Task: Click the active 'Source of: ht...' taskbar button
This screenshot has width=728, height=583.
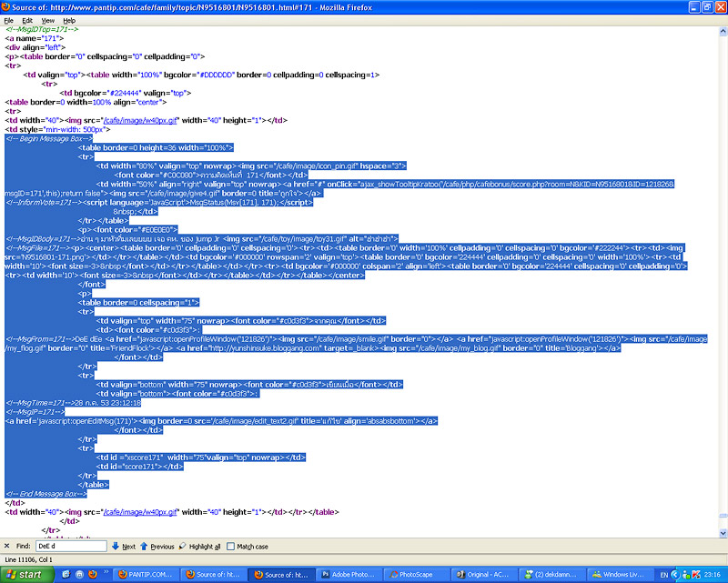Action: point(281,574)
